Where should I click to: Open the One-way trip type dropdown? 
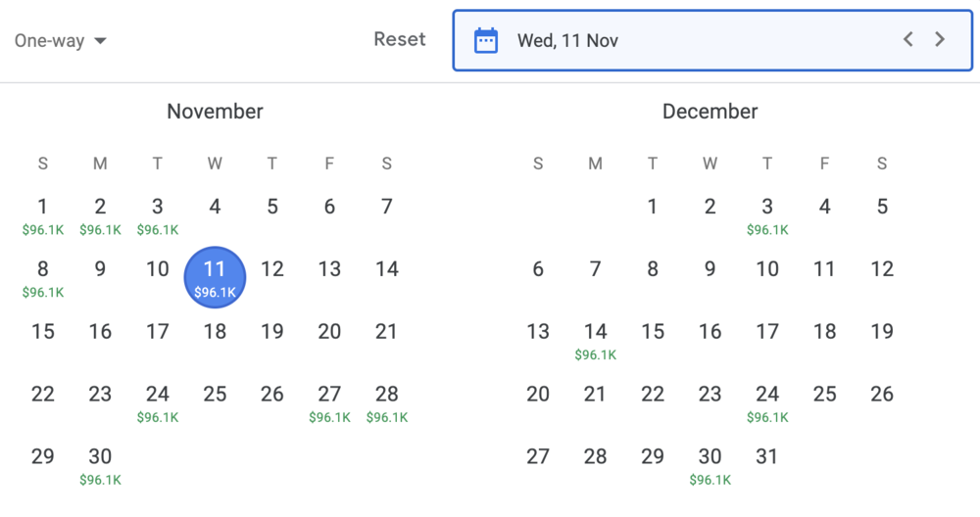61,41
